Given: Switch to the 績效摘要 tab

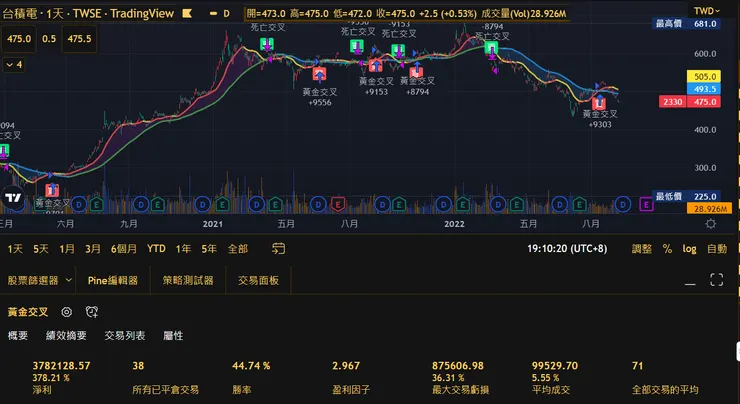Looking at the screenshot, I should [66, 336].
